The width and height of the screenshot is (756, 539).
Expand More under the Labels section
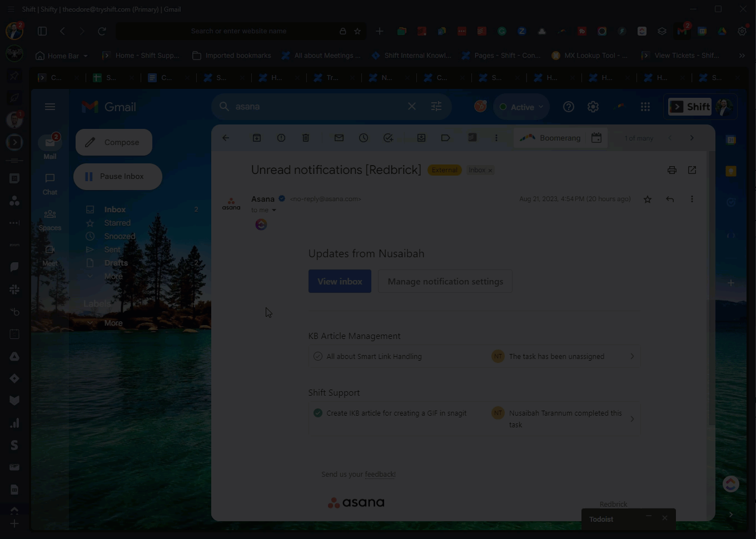pyautogui.click(x=113, y=323)
